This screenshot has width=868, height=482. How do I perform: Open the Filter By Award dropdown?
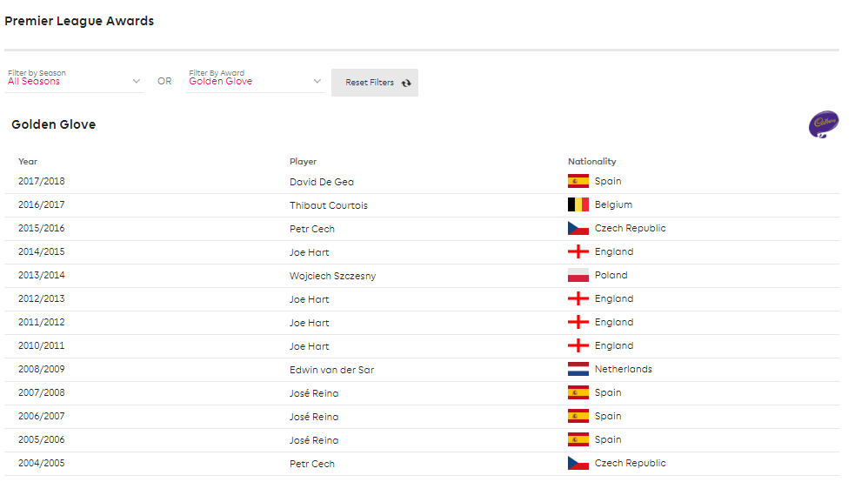pos(255,81)
